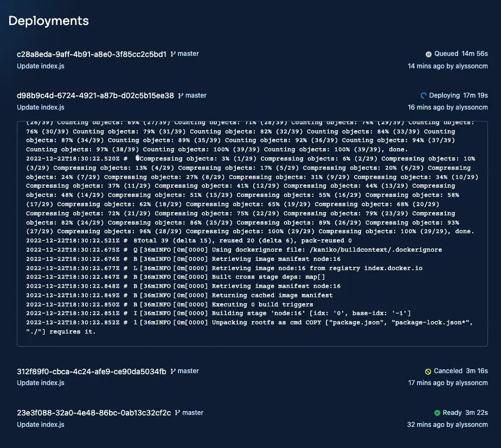Open deployment 312f89f0-cbca-4c24-afe9-ce90da5034fb
This screenshot has width=501, height=448.
coord(92,372)
